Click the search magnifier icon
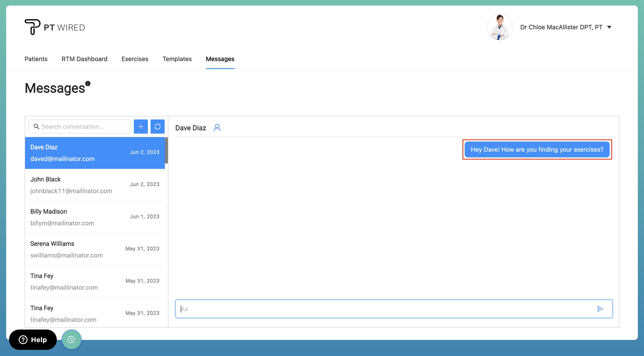 coord(37,127)
